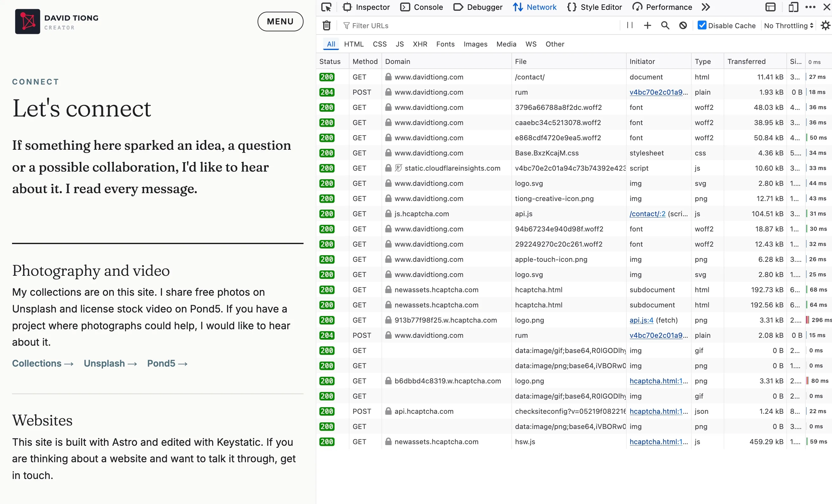Filter requests by HTML

pyautogui.click(x=354, y=44)
